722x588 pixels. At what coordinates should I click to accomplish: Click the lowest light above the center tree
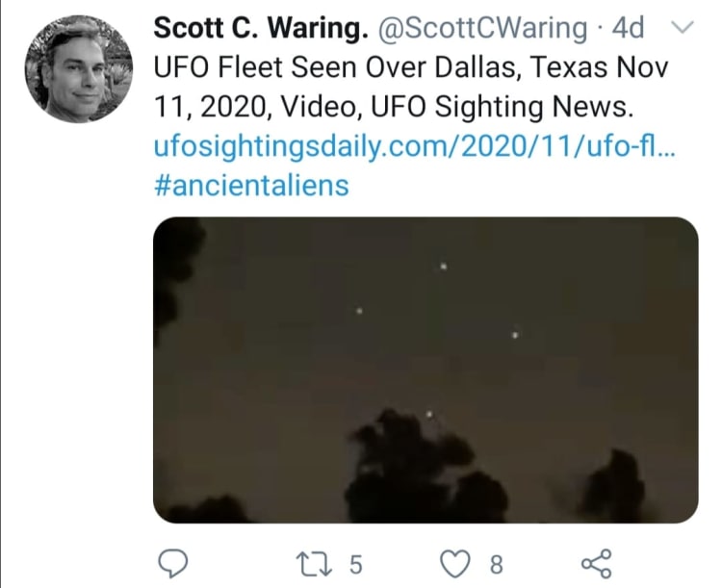[429, 415]
